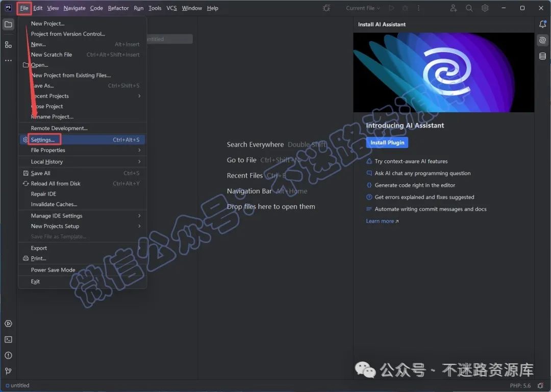551x392 pixels.
Task: Show more tool windows ellipsis icon
Action: coord(9,60)
